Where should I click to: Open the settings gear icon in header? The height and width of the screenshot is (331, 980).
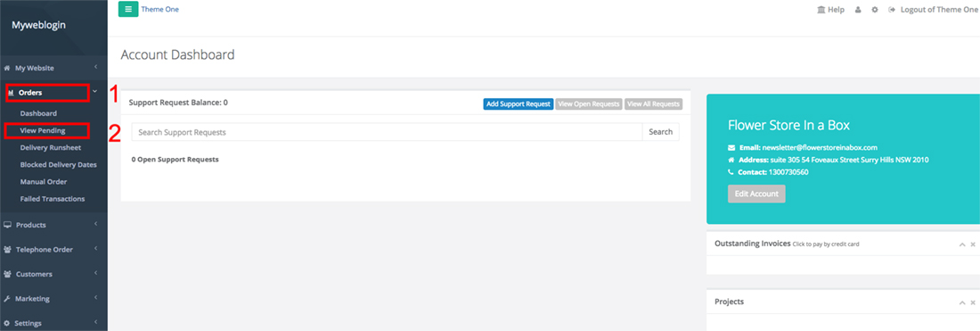pos(875,10)
